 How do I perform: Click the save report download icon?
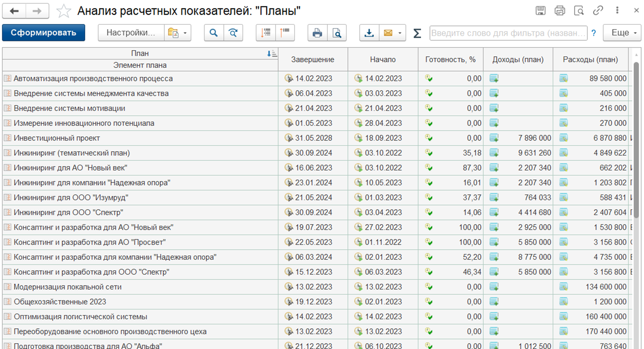click(369, 33)
